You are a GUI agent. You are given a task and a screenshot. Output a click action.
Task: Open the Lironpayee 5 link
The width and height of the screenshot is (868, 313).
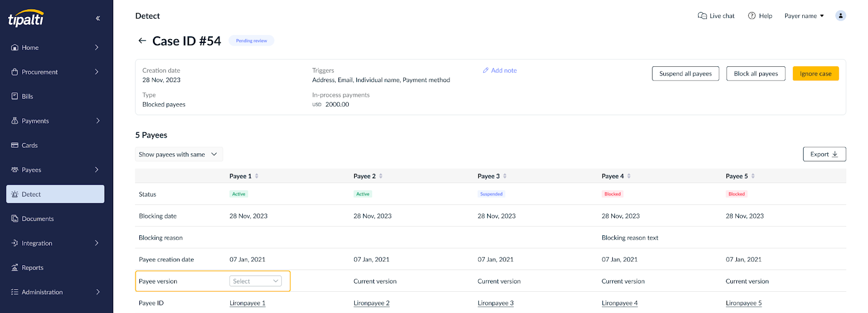point(744,303)
